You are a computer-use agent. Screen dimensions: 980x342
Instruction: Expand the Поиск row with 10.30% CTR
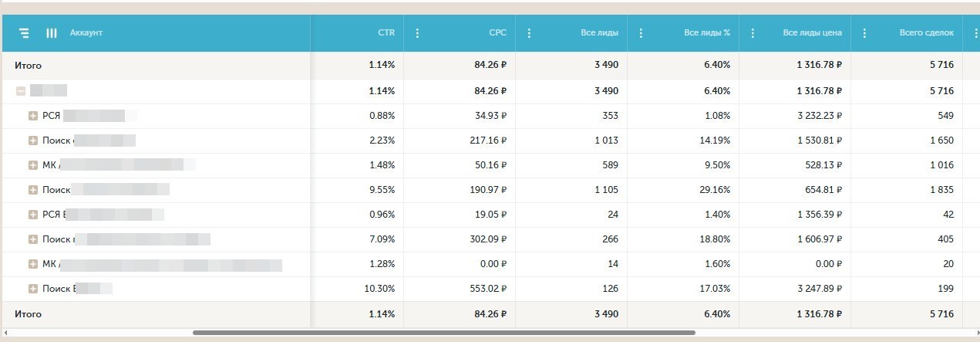pos(33,289)
